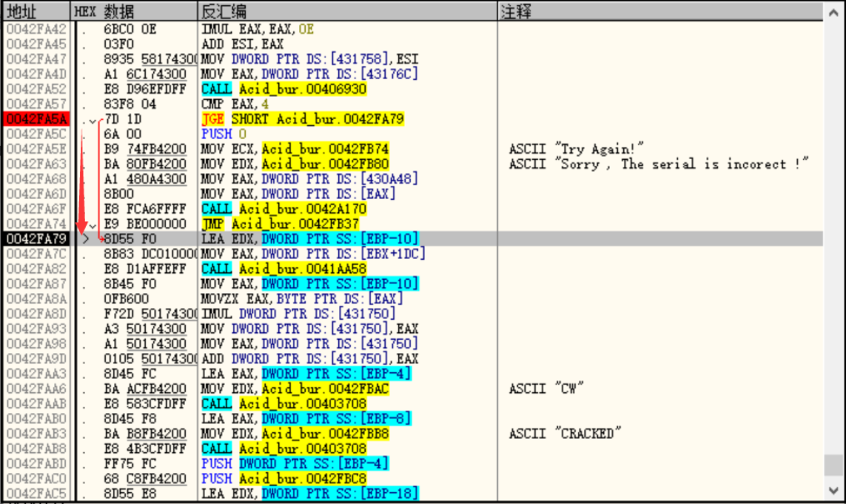Select address 0042FAA6
This screenshot has height=504, width=846.
pos(36,389)
